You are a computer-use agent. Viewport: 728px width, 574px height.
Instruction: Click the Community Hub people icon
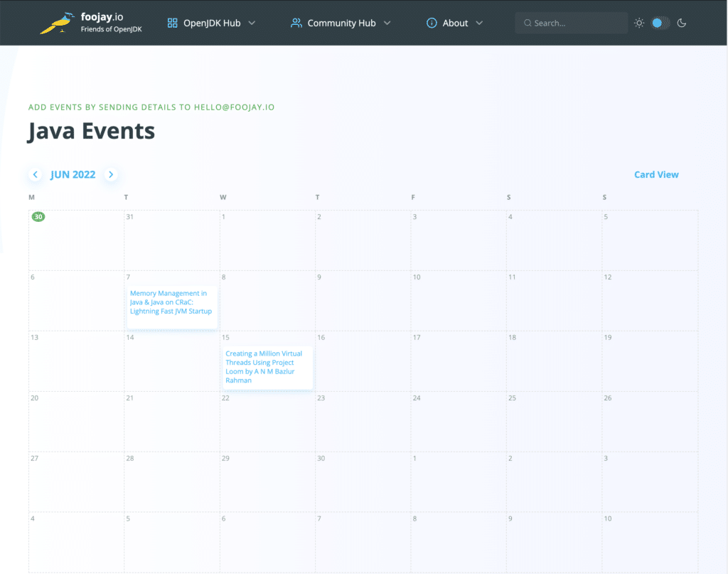(x=296, y=23)
